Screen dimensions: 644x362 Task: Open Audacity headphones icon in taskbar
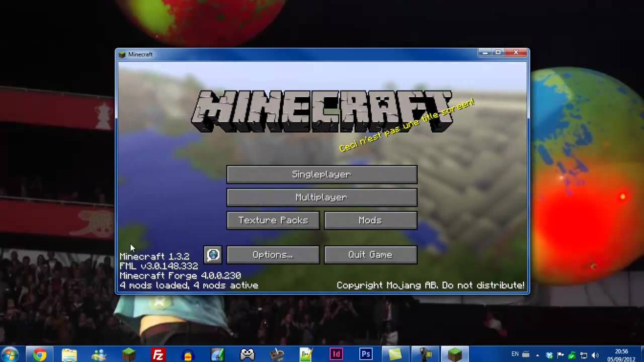pos(188,355)
